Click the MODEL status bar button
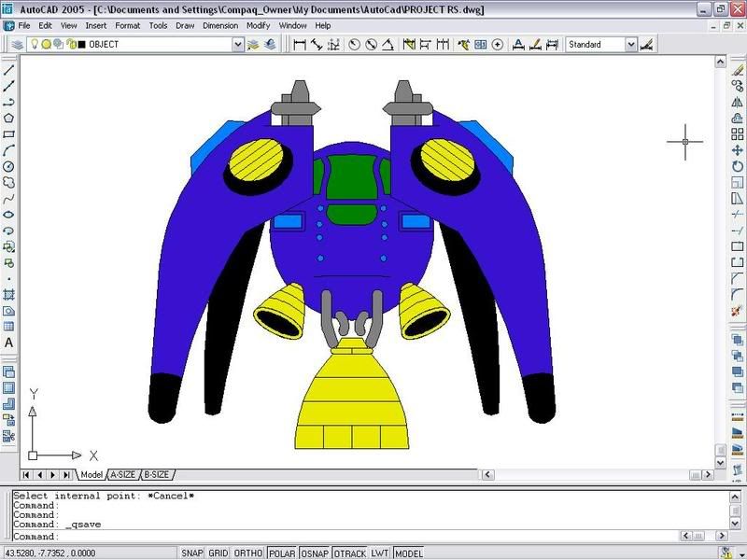The image size is (747, 560). pyautogui.click(x=409, y=553)
